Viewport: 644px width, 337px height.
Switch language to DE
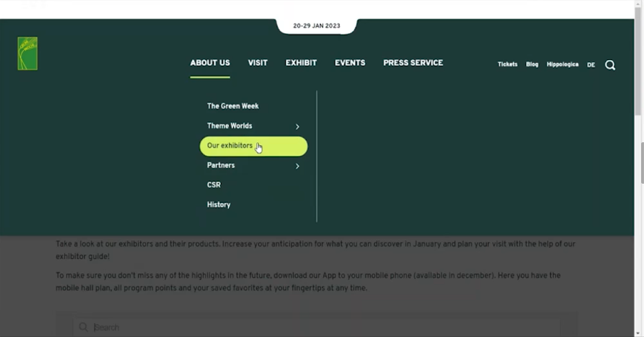point(591,65)
